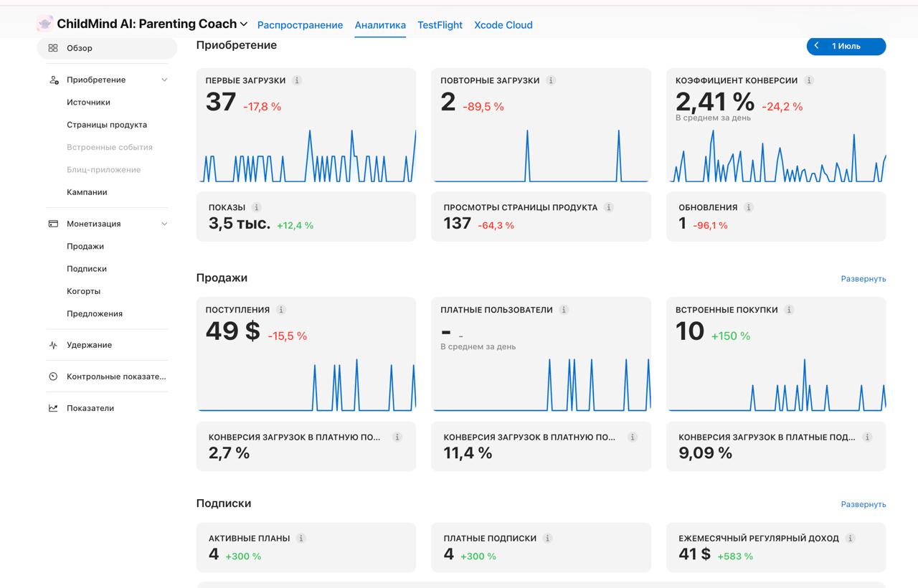Show info for Ежемесячный регулярный доход
918x588 pixels.
(850, 538)
